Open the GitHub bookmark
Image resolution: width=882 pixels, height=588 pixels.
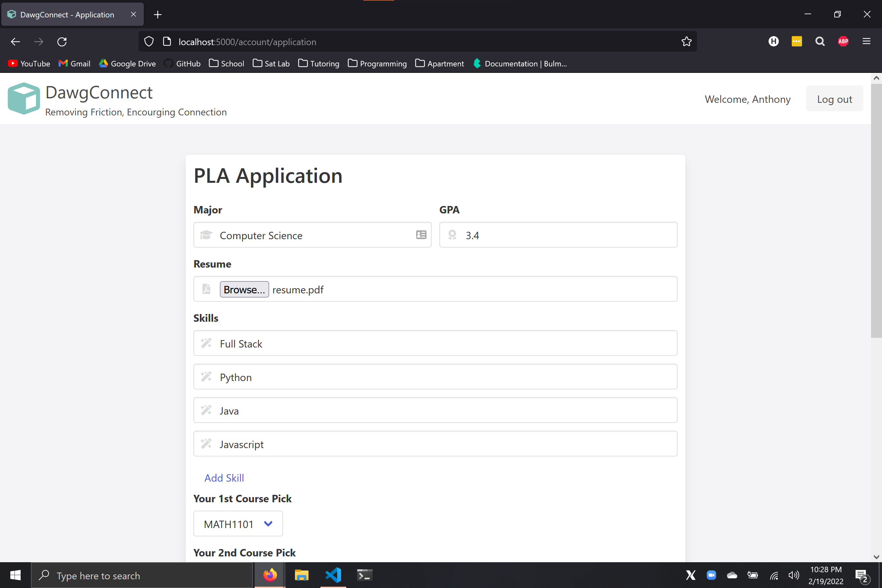pyautogui.click(x=182, y=64)
